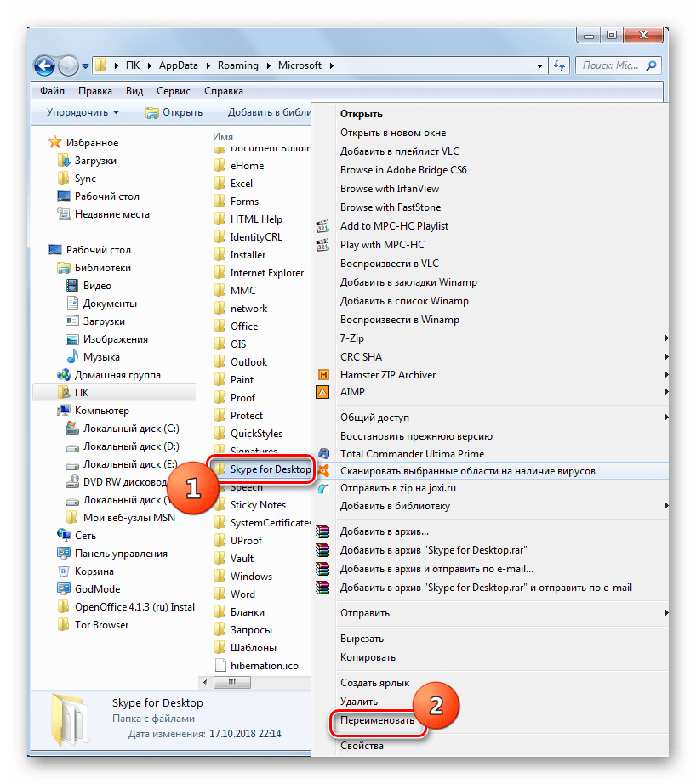Click Add to MPC-HC Playlist icon
The width and height of the screenshot is (696, 784).
tap(322, 226)
